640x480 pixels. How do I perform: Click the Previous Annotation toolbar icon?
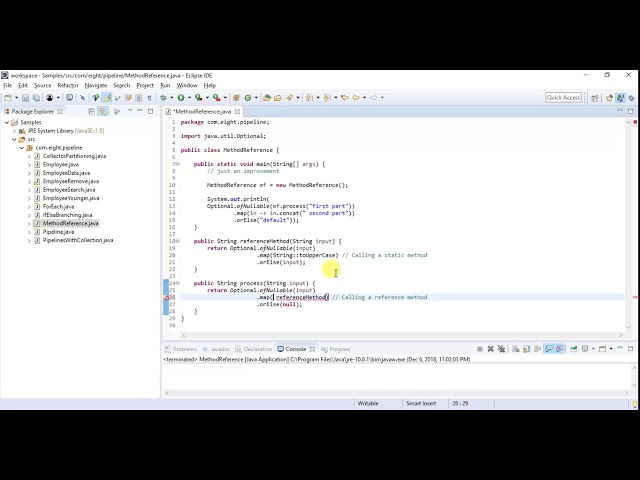[327, 98]
